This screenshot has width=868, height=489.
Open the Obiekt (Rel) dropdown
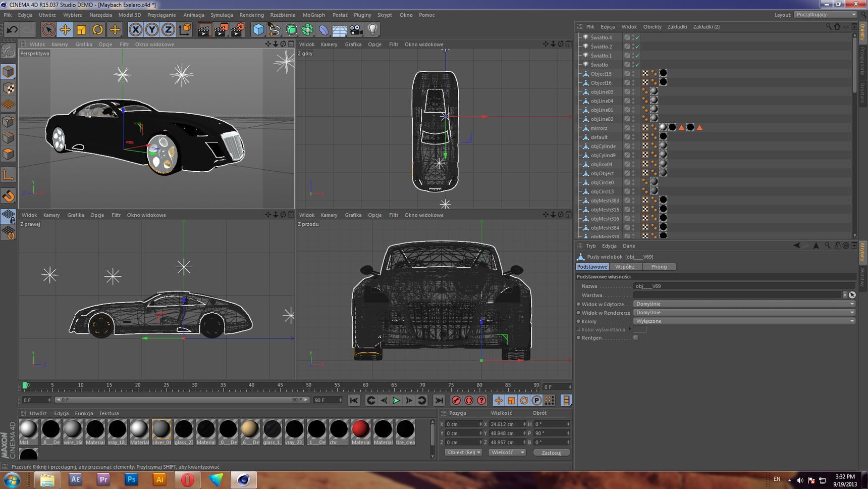coord(463,453)
